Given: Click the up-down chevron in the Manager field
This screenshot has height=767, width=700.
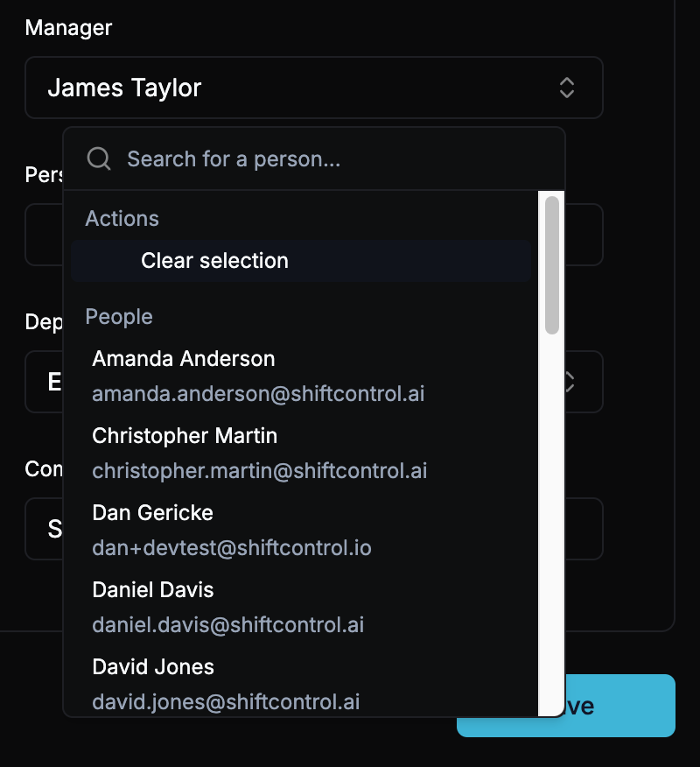Looking at the screenshot, I should pos(567,88).
